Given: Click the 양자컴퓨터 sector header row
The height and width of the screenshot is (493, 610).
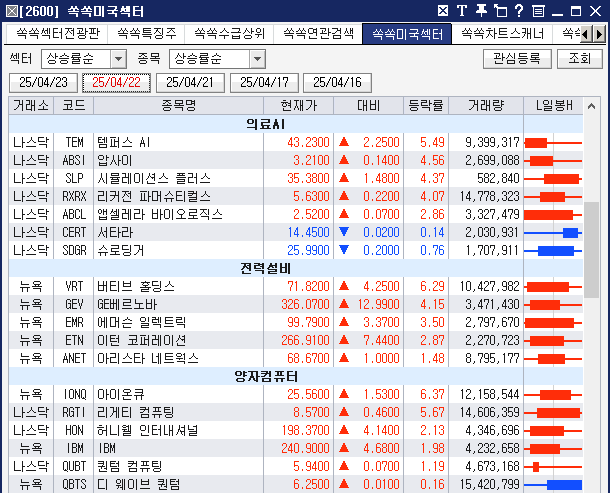Looking at the screenshot, I should pyautogui.click(x=266, y=376).
